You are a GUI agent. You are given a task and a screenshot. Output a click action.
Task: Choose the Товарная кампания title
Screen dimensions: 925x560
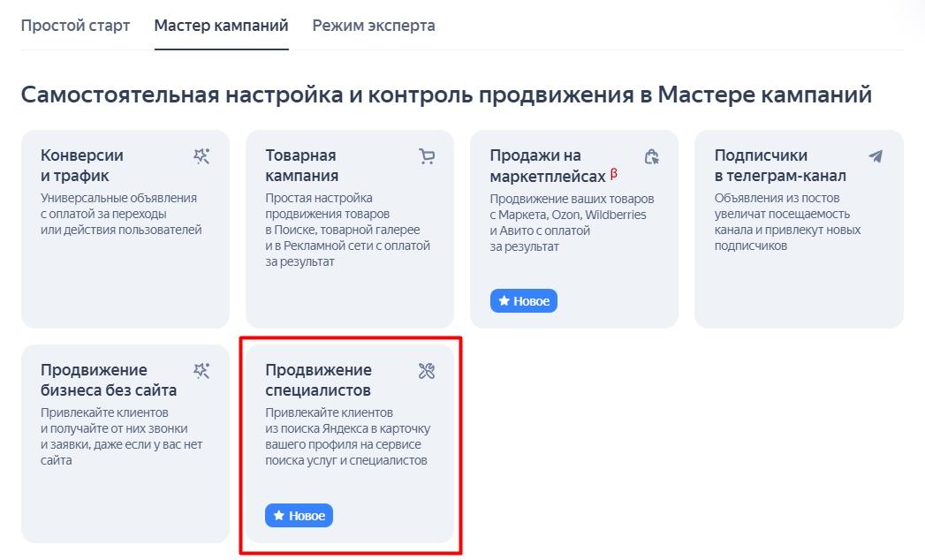[302, 165]
